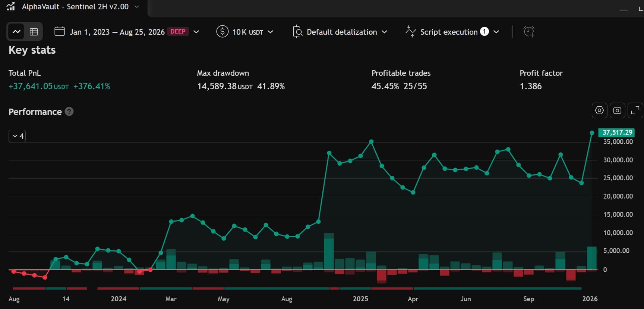The height and width of the screenshot is (309, 644).
Task: Open date range Jan 1, 2023 – Aug 25, 2026
Action: 117,32
